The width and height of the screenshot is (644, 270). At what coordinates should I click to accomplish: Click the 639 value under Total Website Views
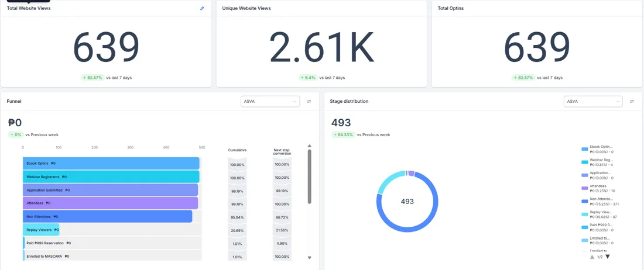(x=106, y=47)
